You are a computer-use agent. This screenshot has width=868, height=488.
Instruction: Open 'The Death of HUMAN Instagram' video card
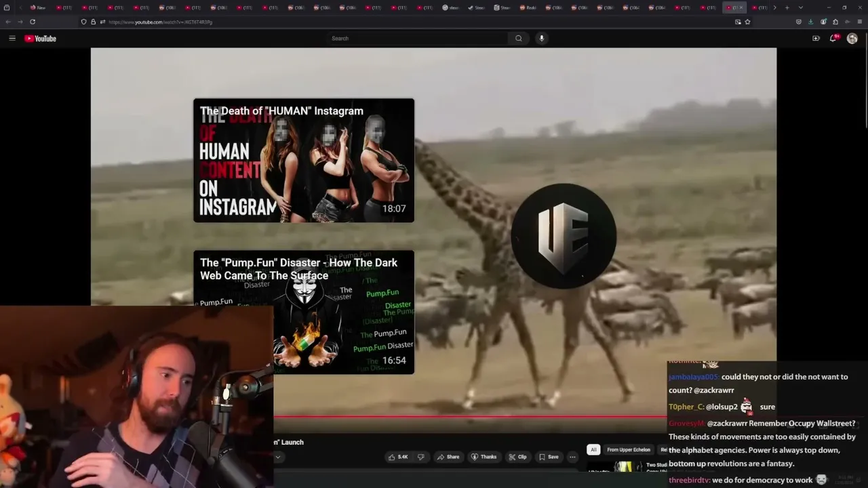click(304, 161)
